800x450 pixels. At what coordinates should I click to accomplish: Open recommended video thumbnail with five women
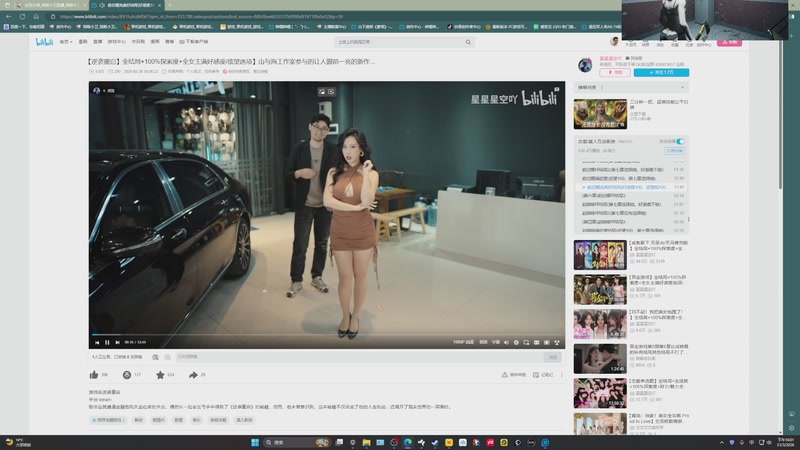pos(600,255)
